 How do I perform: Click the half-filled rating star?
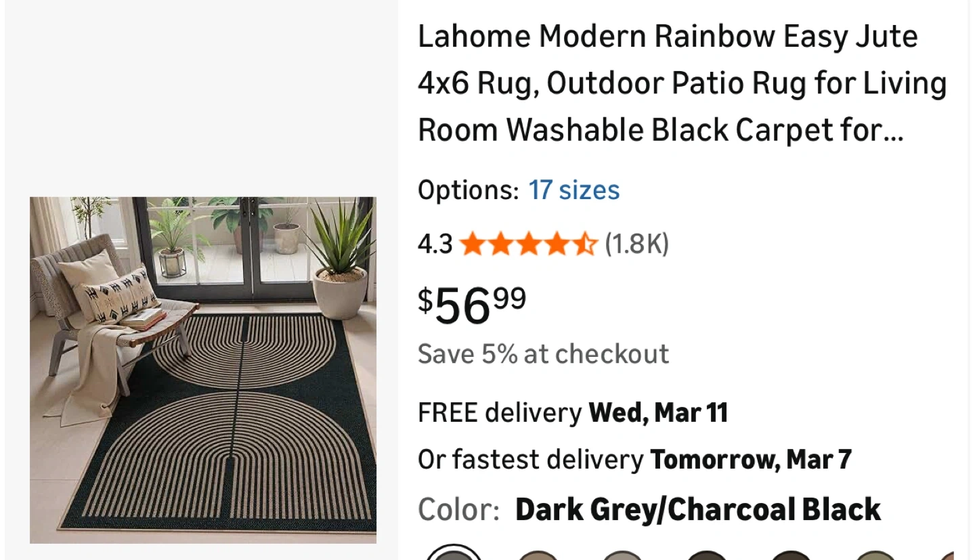tap(586, 244)
